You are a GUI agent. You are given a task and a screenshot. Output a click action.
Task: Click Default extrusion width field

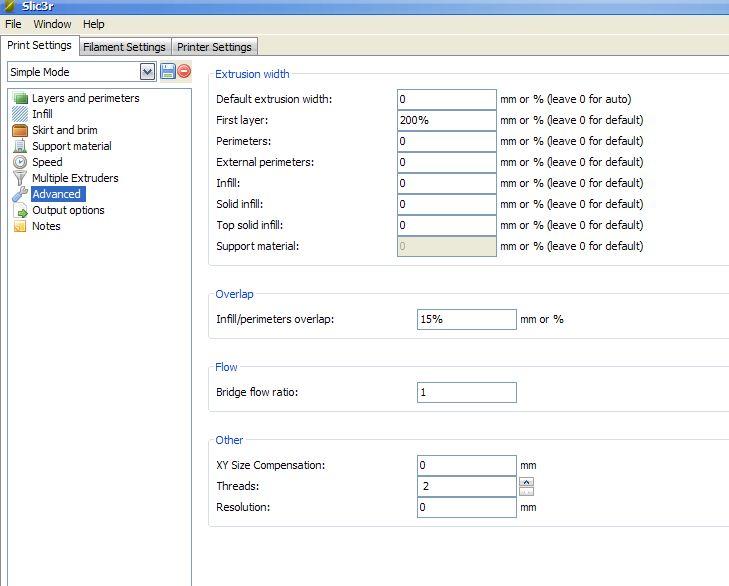447,99
